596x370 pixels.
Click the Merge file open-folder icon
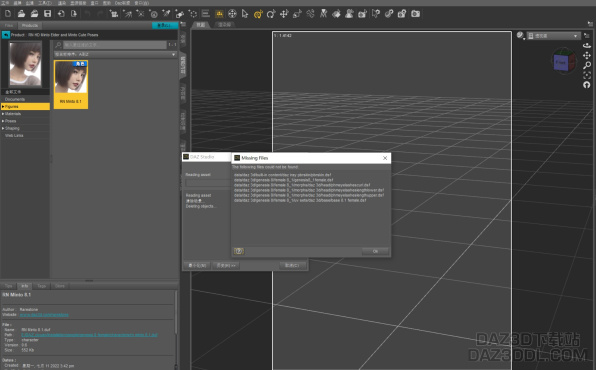(34, 14)
